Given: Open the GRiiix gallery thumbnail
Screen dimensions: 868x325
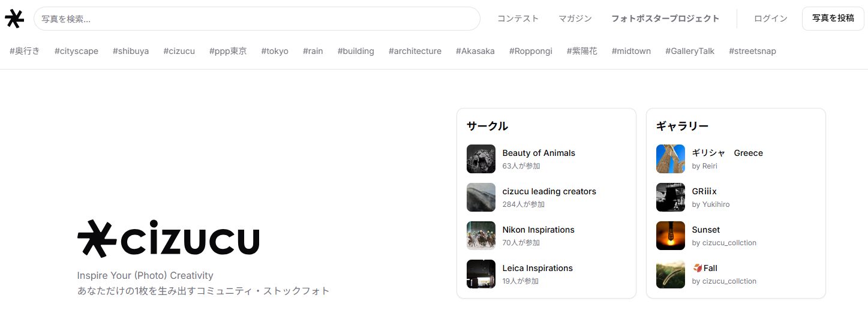Looking at the screenshot, I should [671, 197].
